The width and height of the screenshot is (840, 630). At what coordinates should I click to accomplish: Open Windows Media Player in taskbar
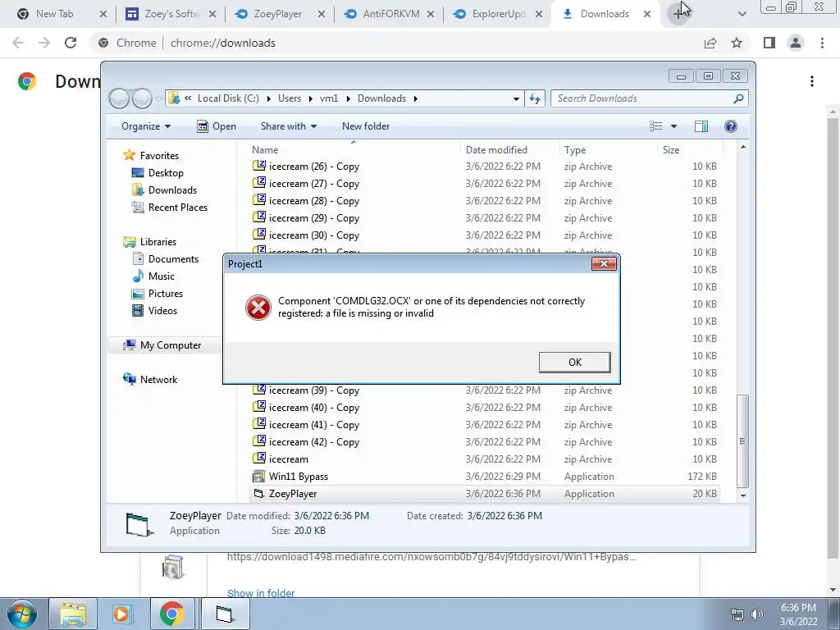click(121, 614)
